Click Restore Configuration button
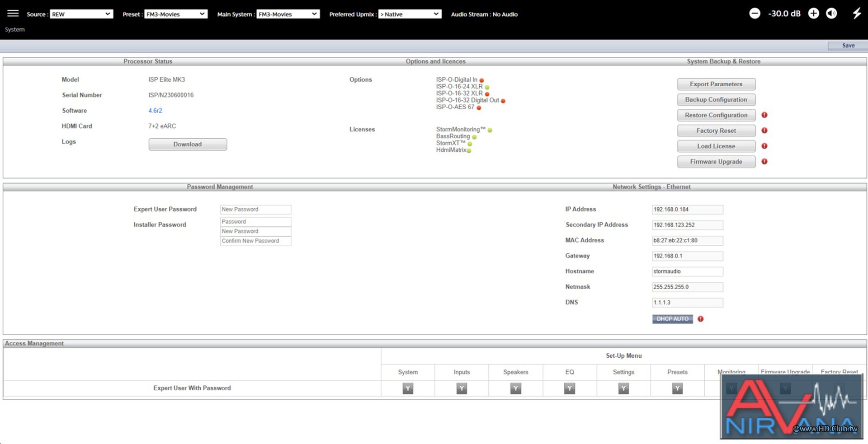868x444 pixels. point(716,115)
